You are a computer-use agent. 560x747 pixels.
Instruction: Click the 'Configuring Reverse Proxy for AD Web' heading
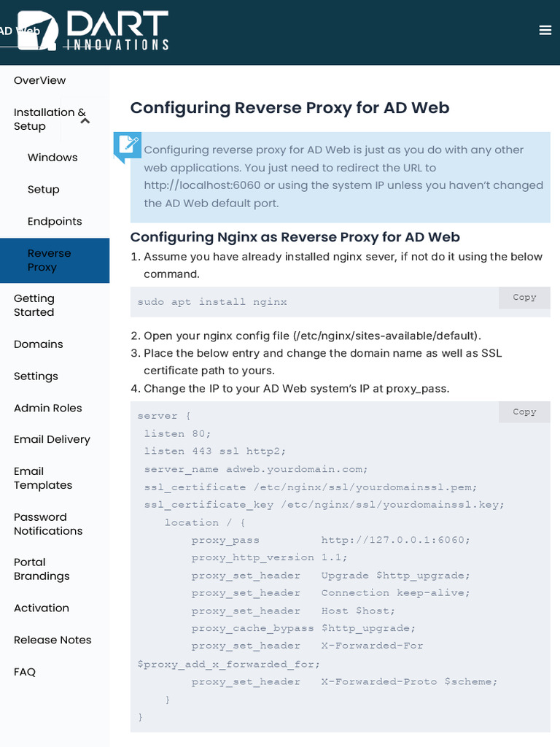pyautogui.click(x=290, y=108)
